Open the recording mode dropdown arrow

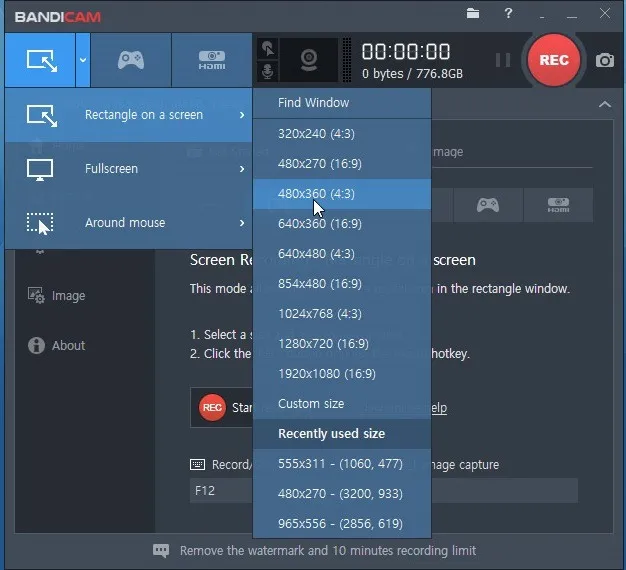click(83, 60)
